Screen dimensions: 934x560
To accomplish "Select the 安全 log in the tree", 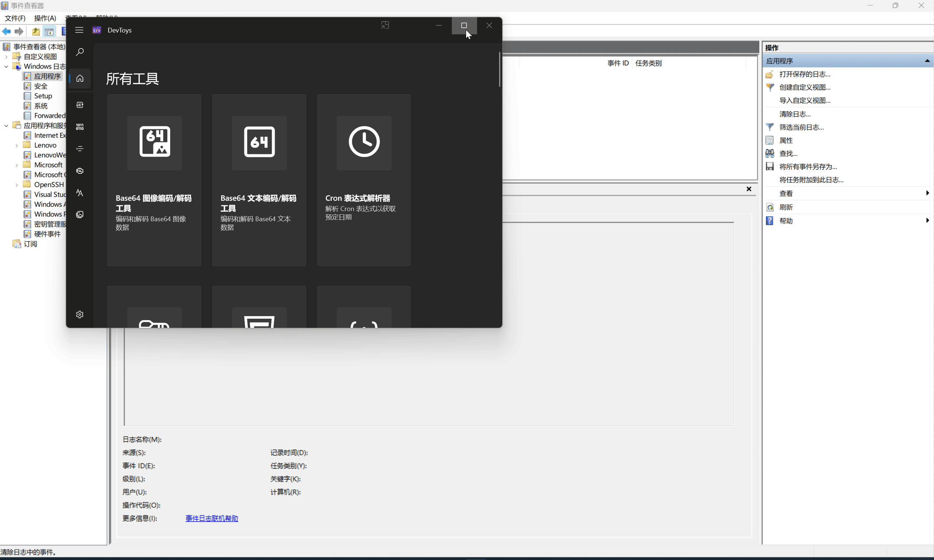I will tap(41, 86).
